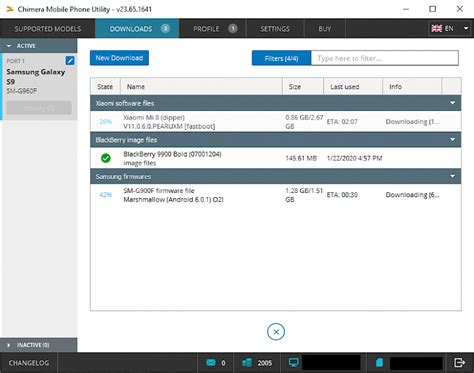This screenshot has height=373, width=474.
Task: Collapse the Samsung firmwares group
Action: point(452,176)
